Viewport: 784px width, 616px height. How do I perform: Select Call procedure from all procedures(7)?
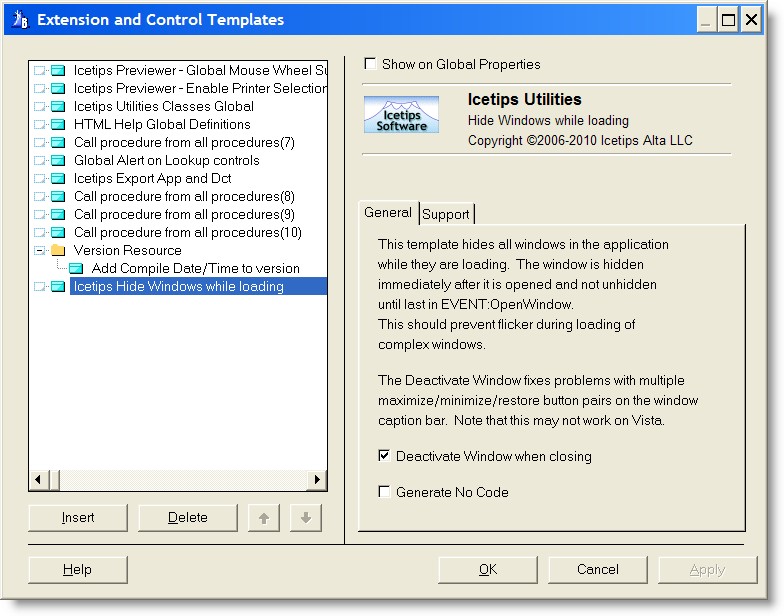[x=184, y=142]
